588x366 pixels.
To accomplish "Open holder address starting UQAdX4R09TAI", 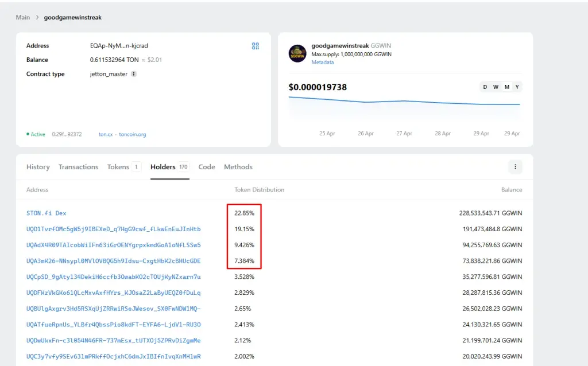I will (x=113, y=244).
